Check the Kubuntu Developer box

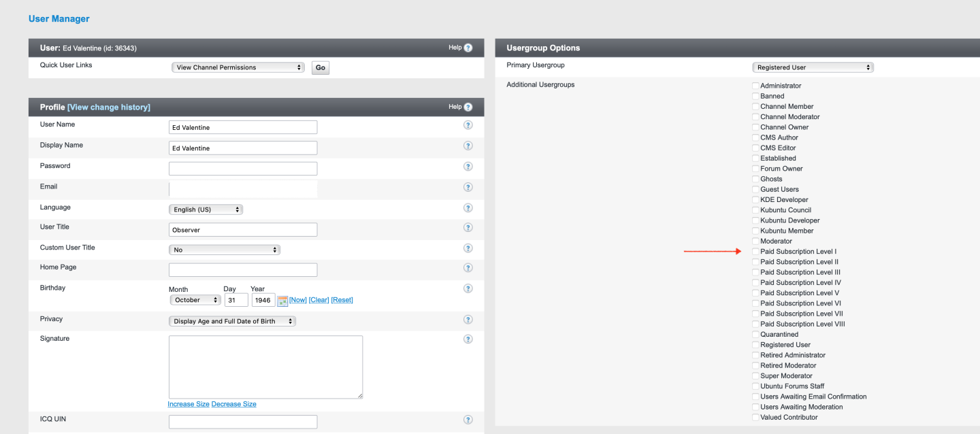coord(755,220)
